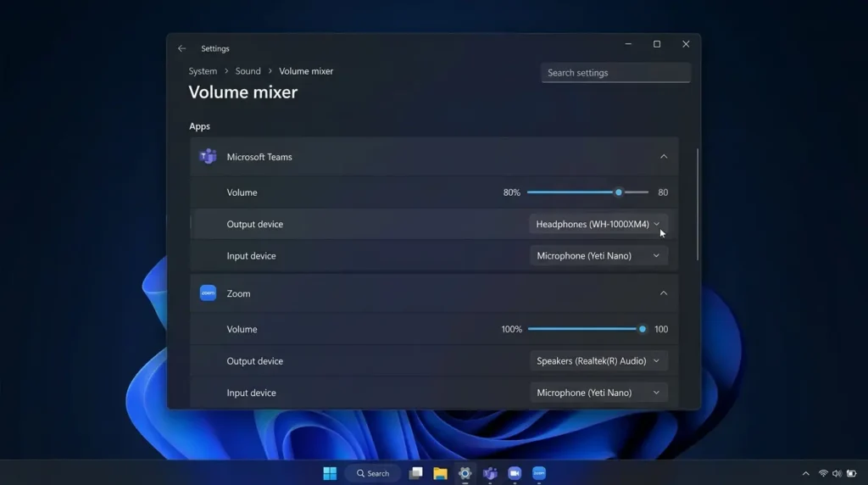Open the speaker volume icon in system tray
868x485 pixels.
click(x=837, y=473)
